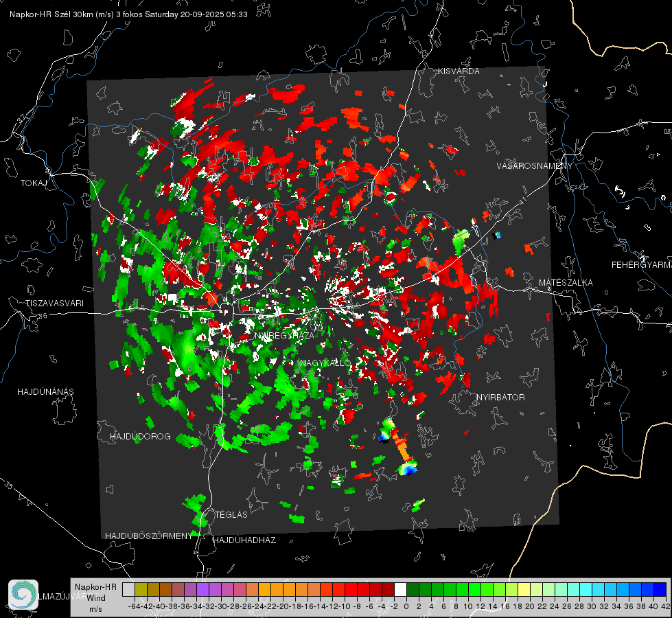Click the MÁTÉSZALKA city label
Screen dimensions: 672x618
(x=566, y=282)
